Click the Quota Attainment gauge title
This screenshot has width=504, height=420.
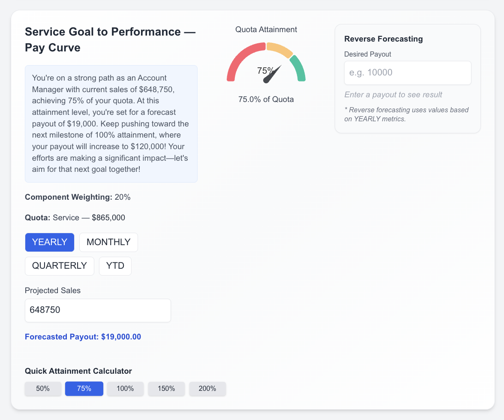click(266, 30)
